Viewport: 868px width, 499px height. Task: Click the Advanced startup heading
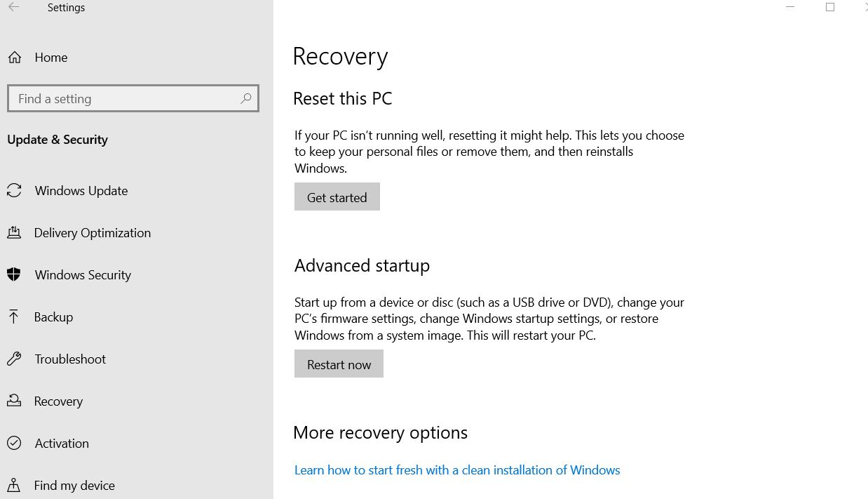[362, 266]
